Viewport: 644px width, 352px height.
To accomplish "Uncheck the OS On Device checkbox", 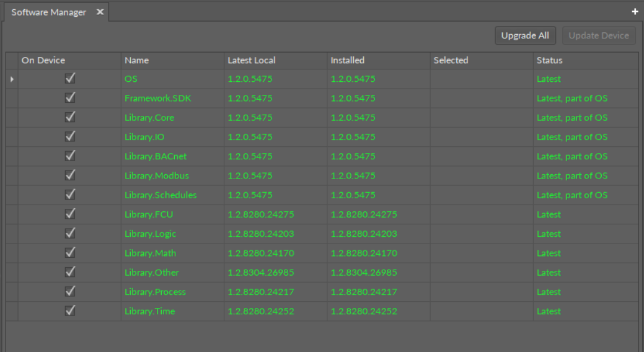I will 70,79.
